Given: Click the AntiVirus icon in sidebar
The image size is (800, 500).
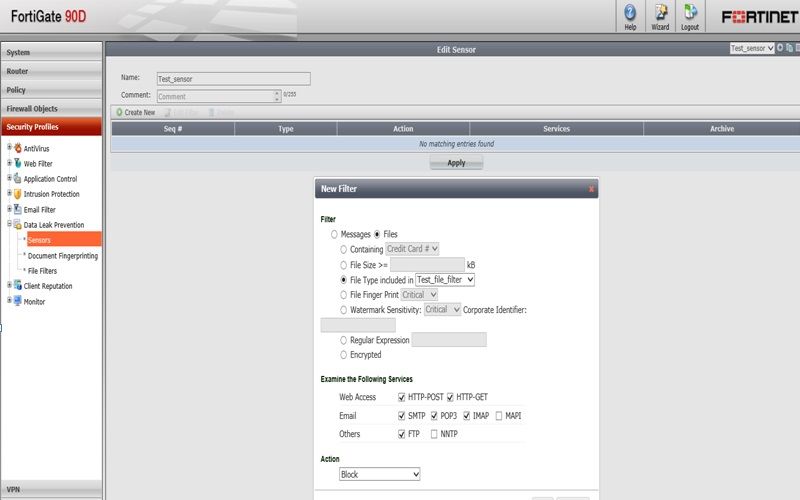Looking at the screenshot, I should coord(18,148).
